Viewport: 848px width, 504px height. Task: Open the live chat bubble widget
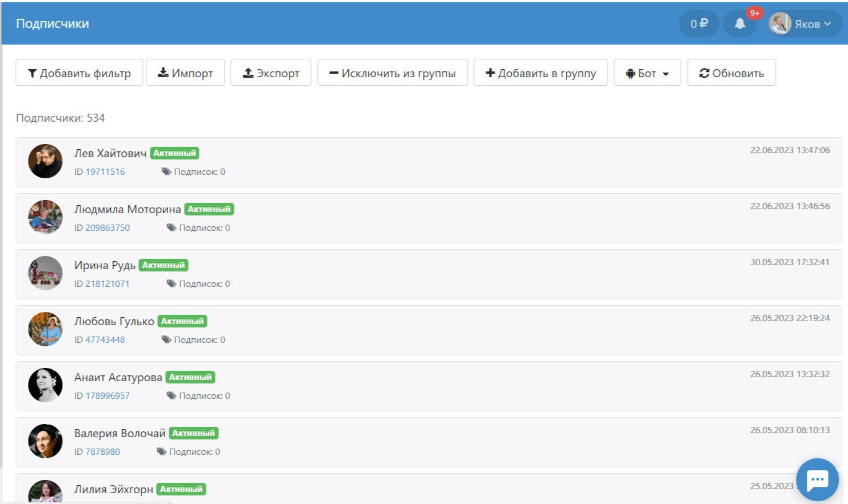click(817, 480)
